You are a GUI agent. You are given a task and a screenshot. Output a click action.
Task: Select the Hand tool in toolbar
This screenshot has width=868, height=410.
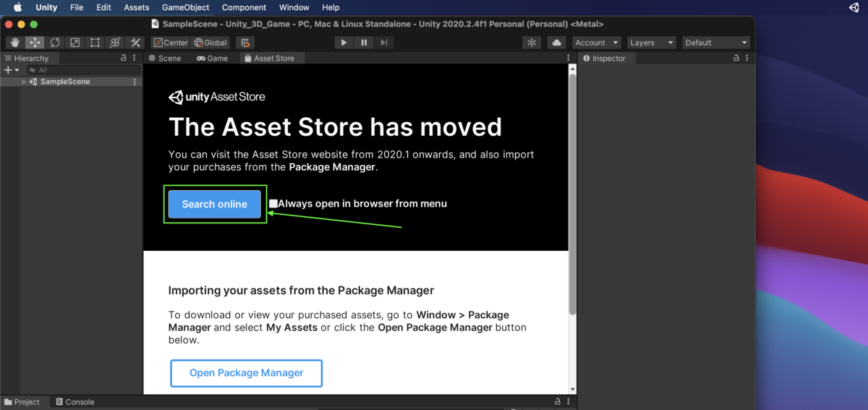click(x=14, y=43)
